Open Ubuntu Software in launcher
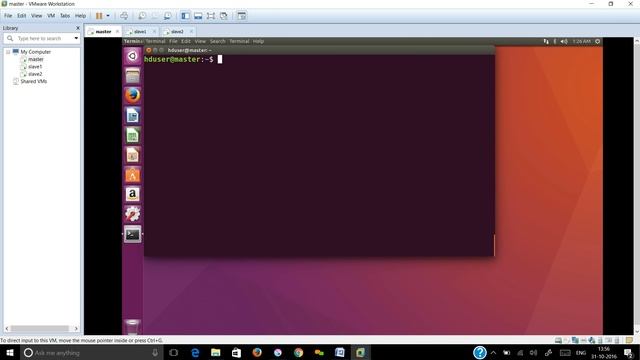 pyautogui.click(x=132, y=175)
